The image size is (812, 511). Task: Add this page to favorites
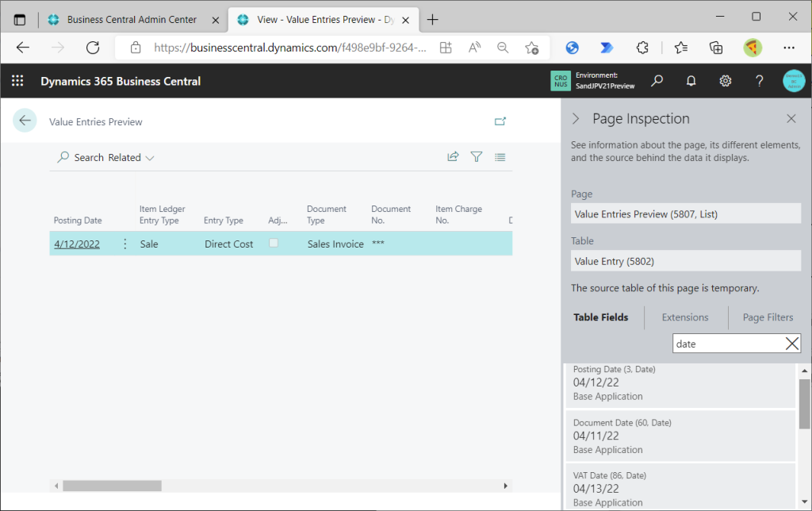pyautogui.click(x=531, y=48)
